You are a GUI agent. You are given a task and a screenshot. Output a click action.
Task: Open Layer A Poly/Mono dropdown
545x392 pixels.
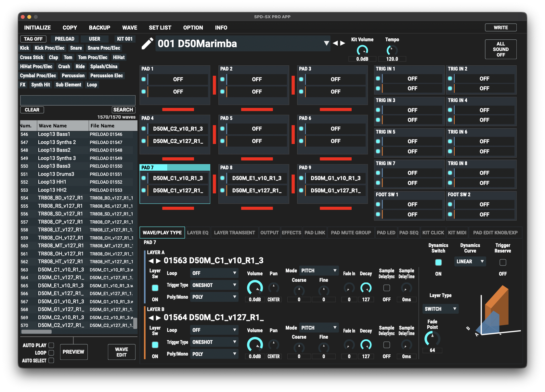click(214, 297)
